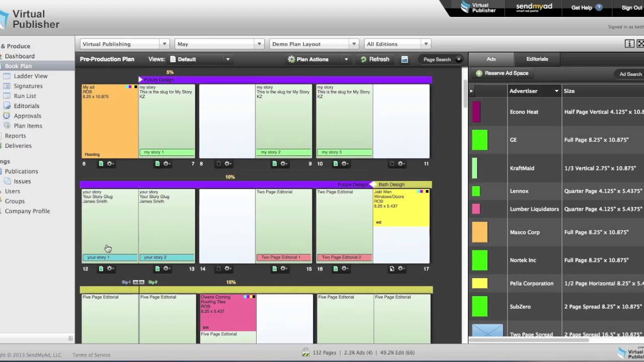Viewport: 644px width, 362px height.
Task: Select the Pella Corporation yellow color swatch
Action: (479, 284)
